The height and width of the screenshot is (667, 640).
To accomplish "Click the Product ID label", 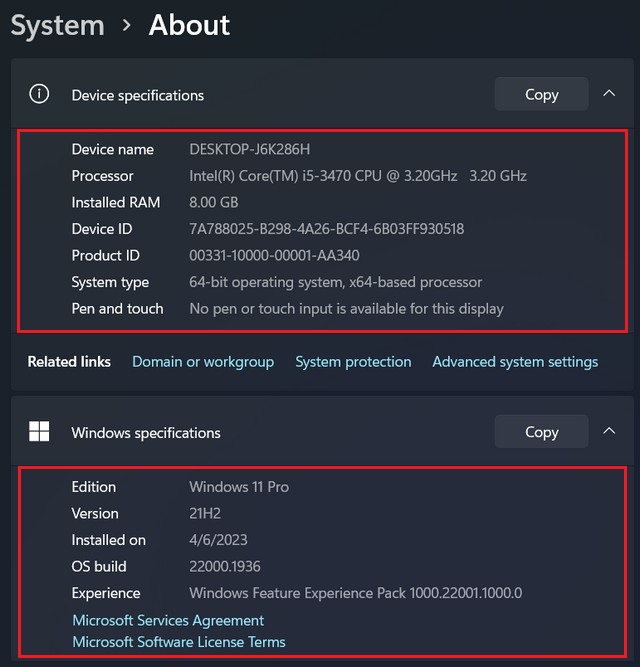I will pos(105,255).
